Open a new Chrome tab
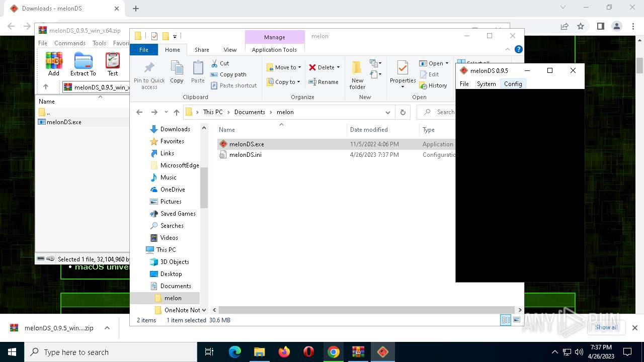 click(136, 8)
